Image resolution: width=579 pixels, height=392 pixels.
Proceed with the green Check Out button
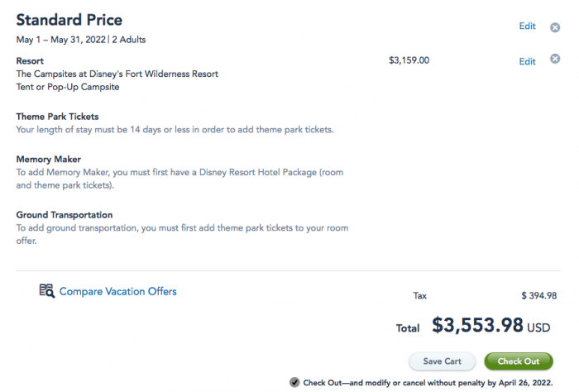tap(519, 361)
